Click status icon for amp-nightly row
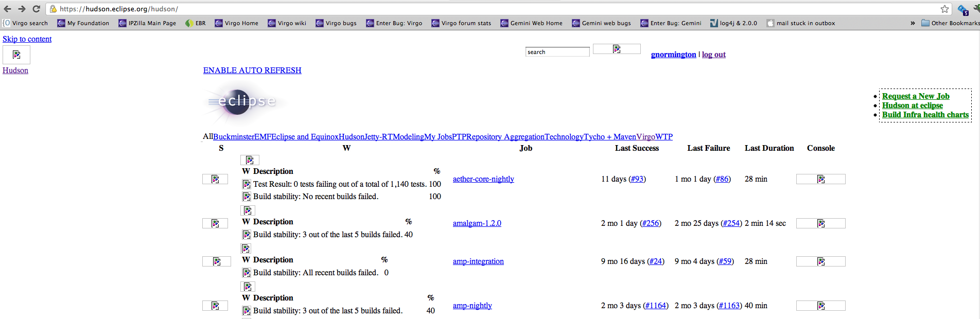Screen dimensions: 980x319 click(215, 306)
